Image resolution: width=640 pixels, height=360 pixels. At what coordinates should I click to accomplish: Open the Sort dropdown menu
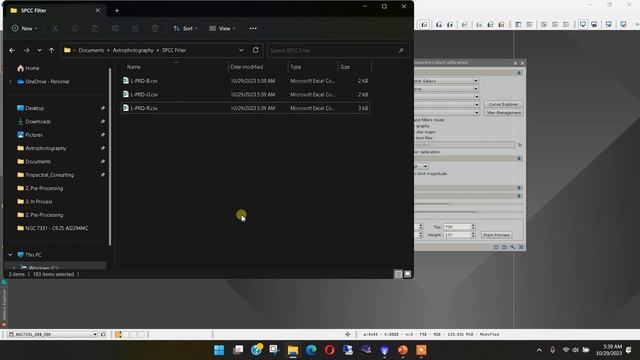coord(185,29)
